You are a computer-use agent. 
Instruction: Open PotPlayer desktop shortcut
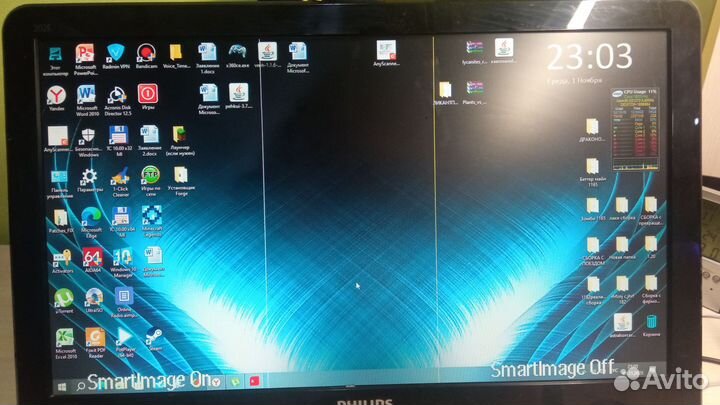[x=125, y=339]
